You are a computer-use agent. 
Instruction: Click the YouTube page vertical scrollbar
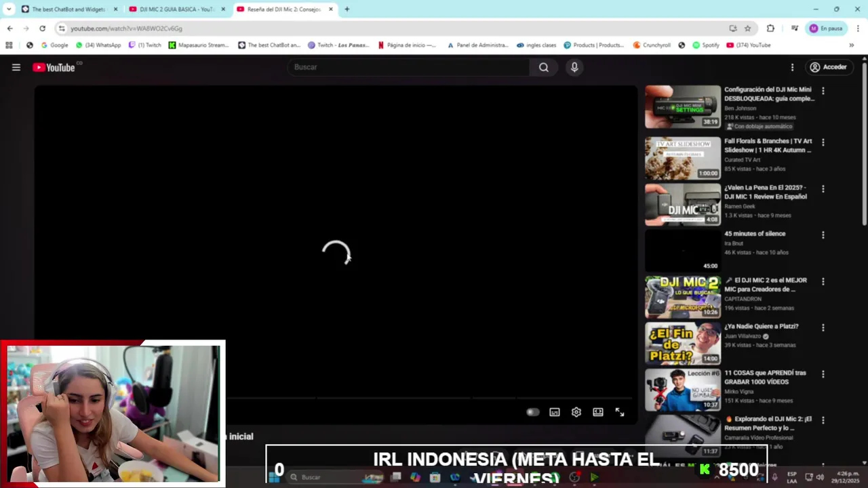[x=864, y=143]
